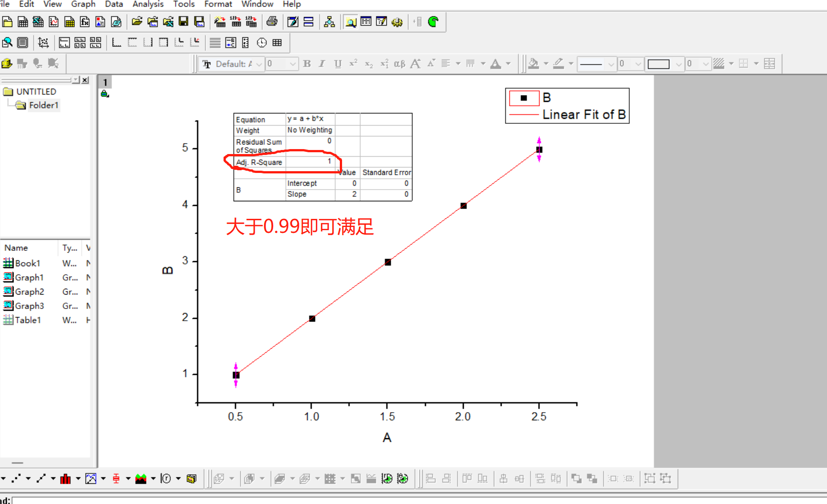Open the Format menu
Image resolution: width=827 pixels, height=504 pixels.
pos(218,4)
